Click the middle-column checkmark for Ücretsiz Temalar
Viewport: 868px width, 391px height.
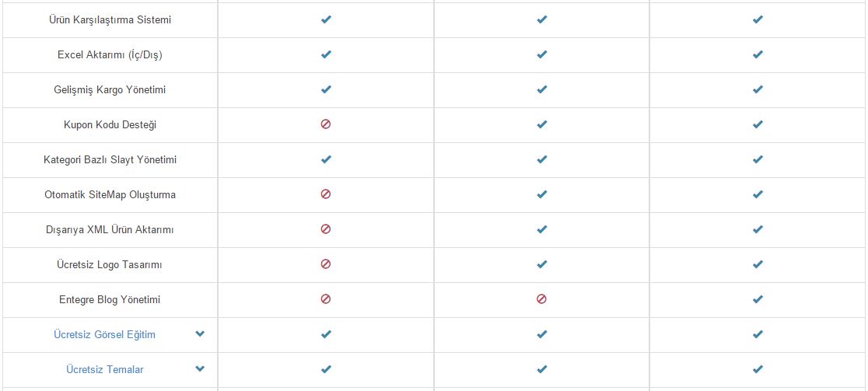[542, 369]
